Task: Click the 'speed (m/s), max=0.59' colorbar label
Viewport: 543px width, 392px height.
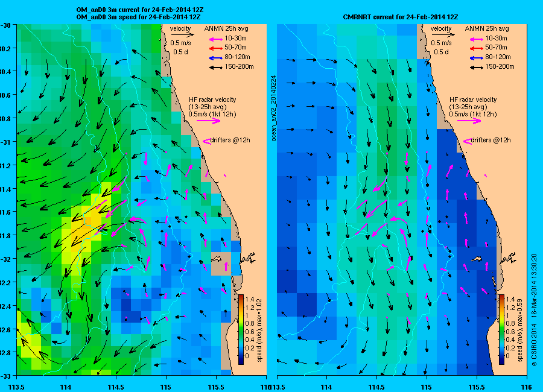Action: pos(519,330)
